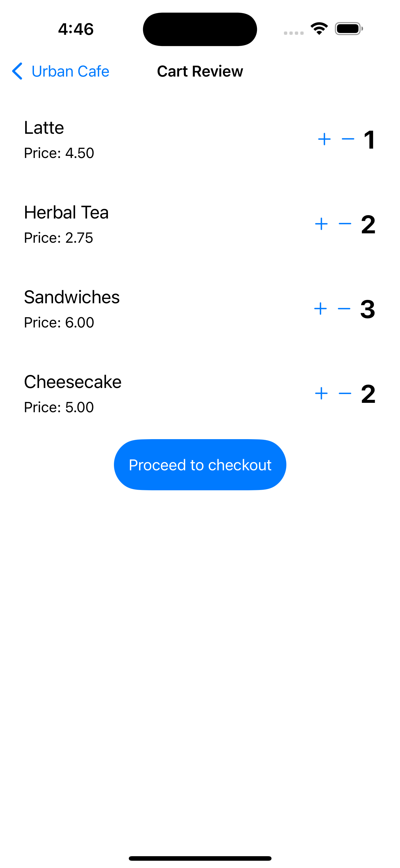Image resolution: width=400 pixels, height=868 pixels.
Task: Reduce Cheesecake quantity using minus icon
Action: (345, 393)
